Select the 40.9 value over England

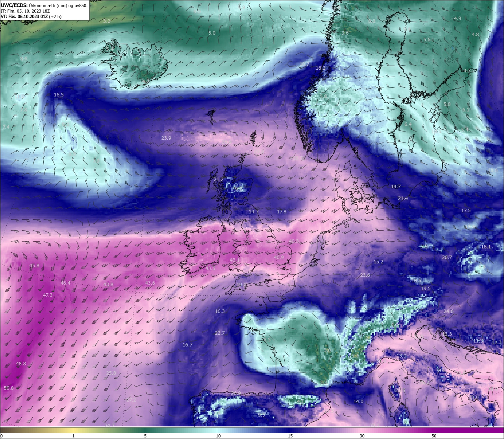pos(279,257)
